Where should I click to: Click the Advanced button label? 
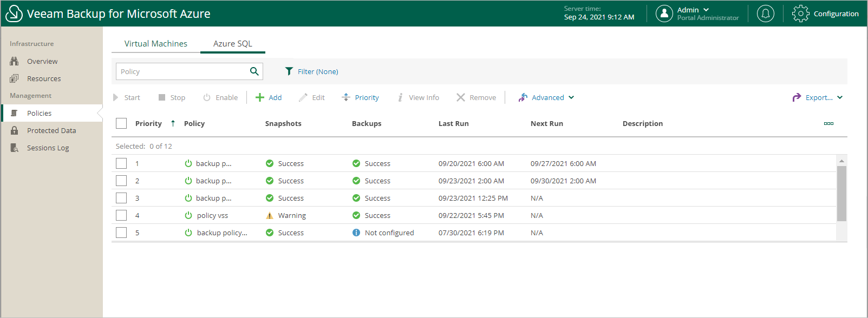pos(548,97)
